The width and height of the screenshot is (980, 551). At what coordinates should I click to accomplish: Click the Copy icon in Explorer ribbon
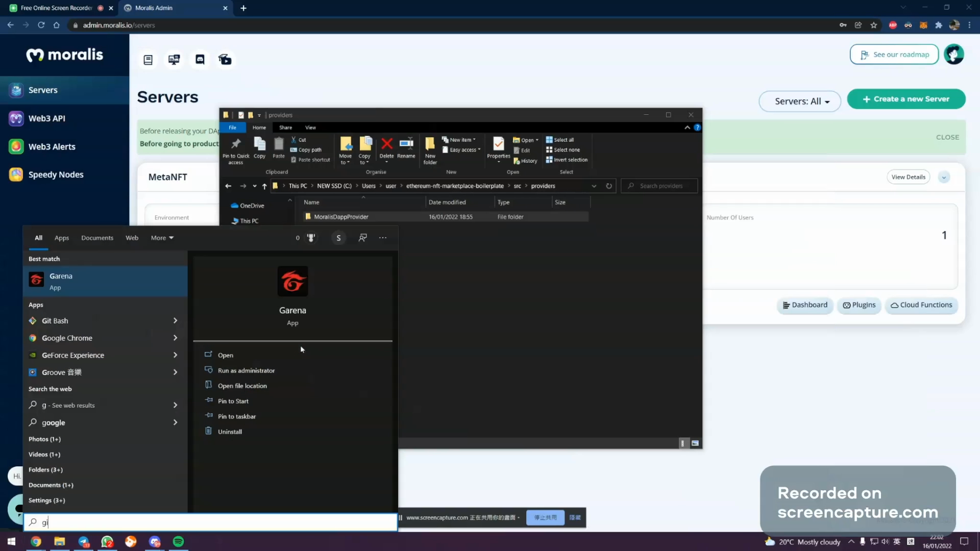pyautogui.click(x=259, y=148)
